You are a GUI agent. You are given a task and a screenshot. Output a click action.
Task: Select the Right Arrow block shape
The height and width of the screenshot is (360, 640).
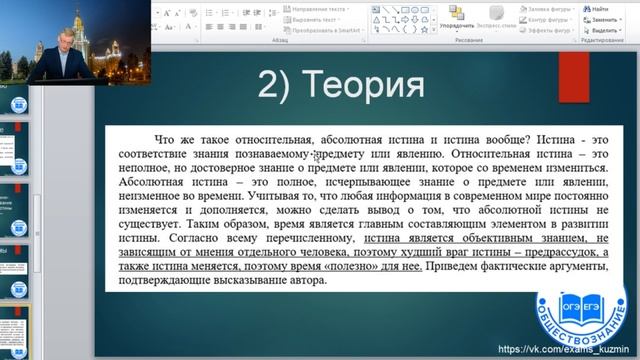[x=405, y=20]
